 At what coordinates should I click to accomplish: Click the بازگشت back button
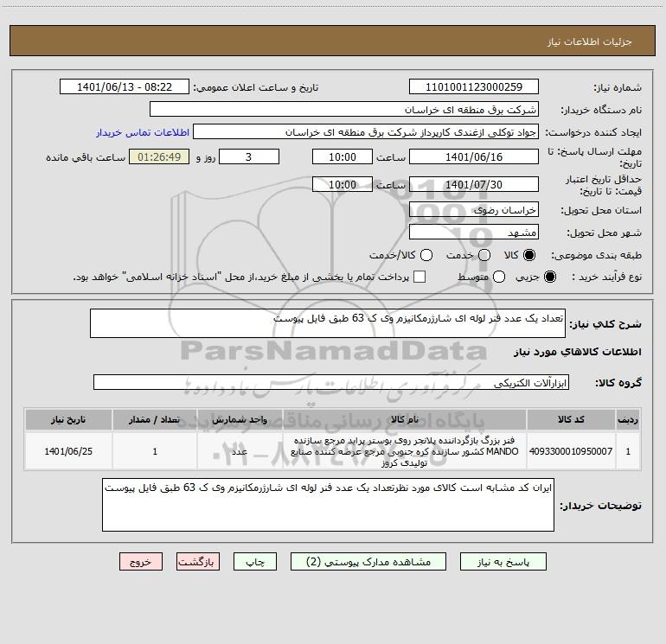tap(198, 562)
